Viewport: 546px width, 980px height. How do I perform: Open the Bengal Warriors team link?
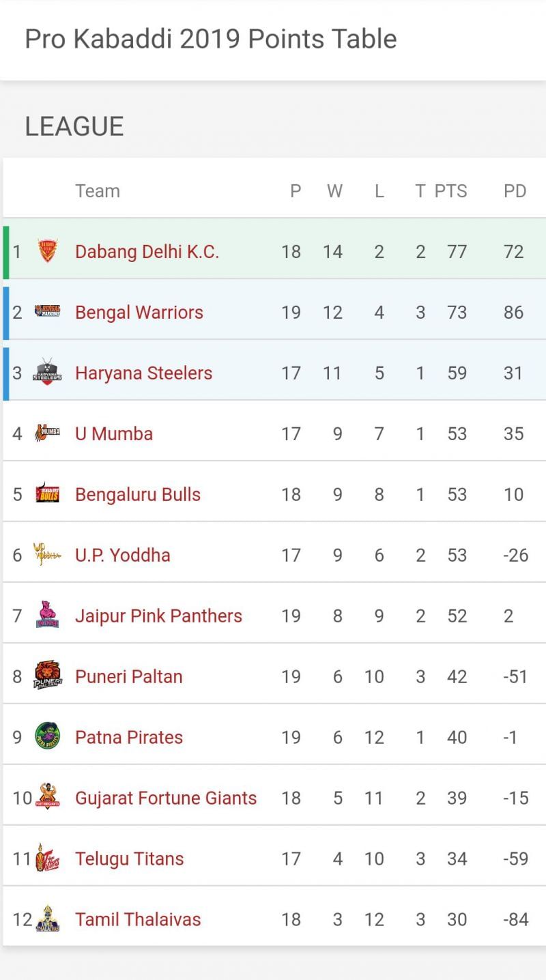pos(139,313)
